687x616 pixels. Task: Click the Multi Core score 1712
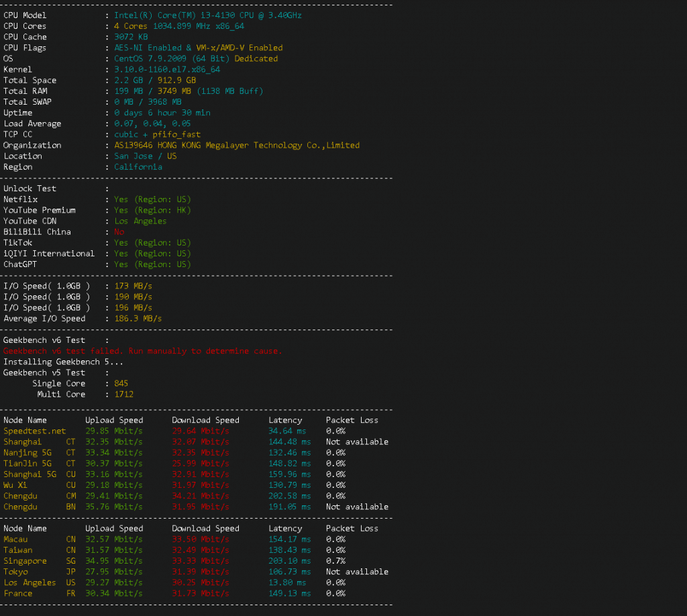[x=123, y=395]
